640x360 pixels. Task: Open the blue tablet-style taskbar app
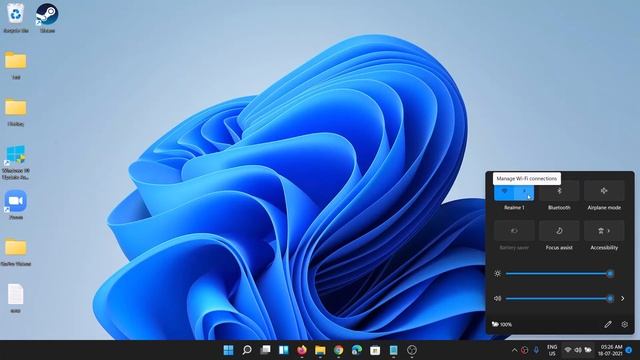click(393, 350)
